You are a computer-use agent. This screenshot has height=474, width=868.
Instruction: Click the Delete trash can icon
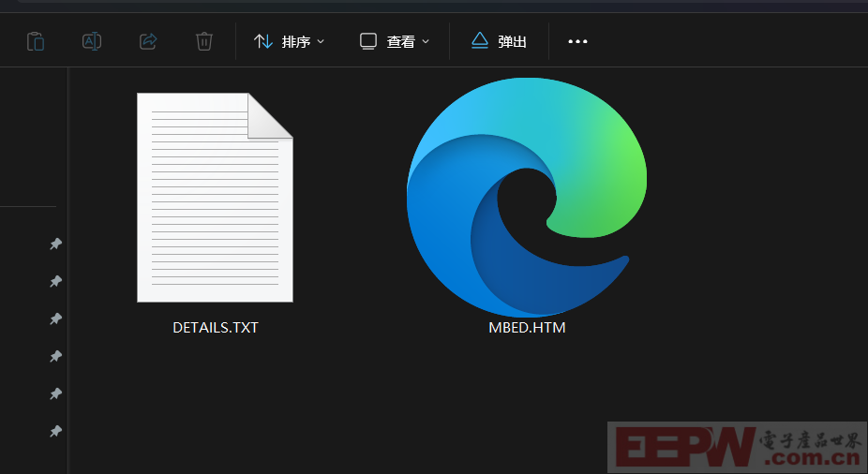(x=204, y=41)
